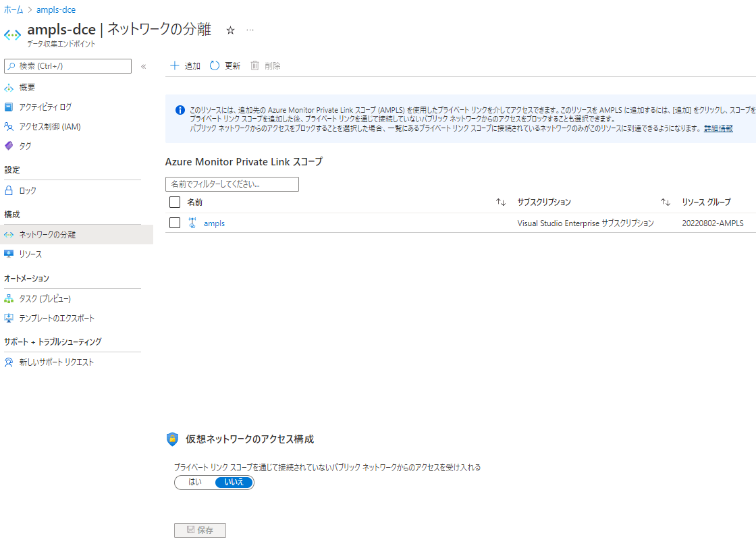Click the 保存 button
Image resolution: width=756 pixels, height=546 pixels.
coord(200,530)
